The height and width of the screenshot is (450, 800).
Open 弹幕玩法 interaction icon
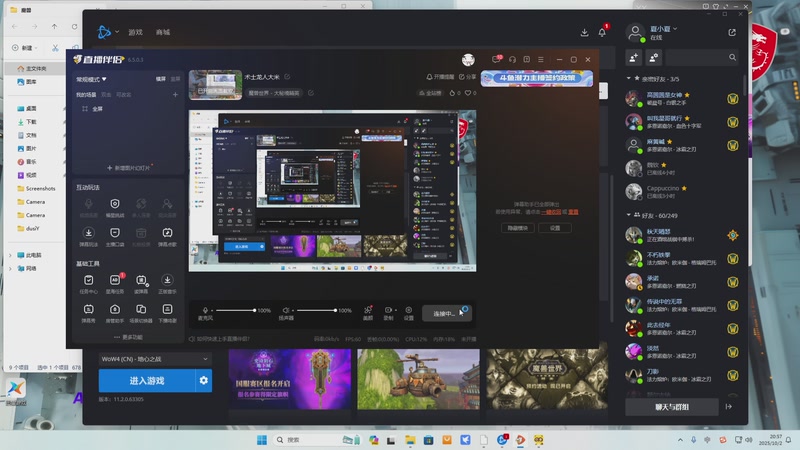coord(88,237)
